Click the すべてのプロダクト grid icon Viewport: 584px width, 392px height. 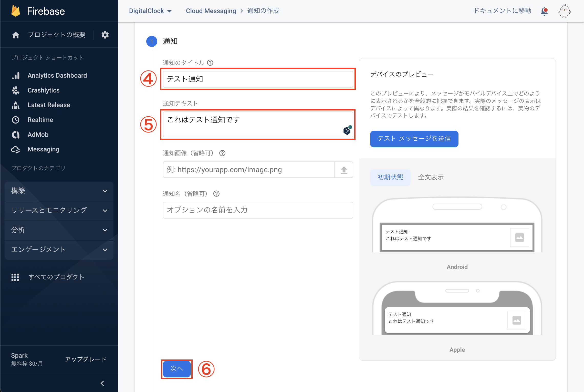[x=15, y=277]
